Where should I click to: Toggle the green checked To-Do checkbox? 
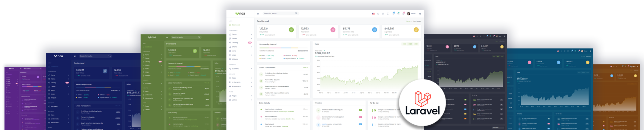point(374,110)
